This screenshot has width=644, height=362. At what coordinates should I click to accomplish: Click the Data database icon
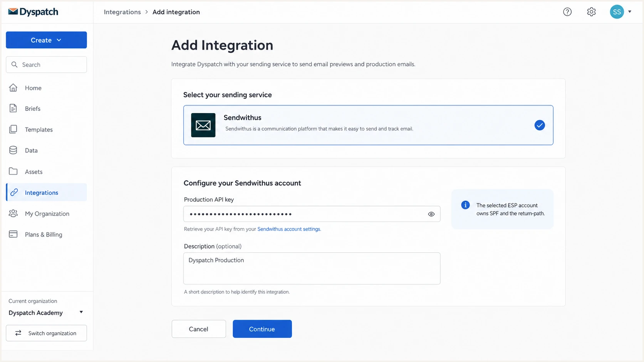point(13,150)
